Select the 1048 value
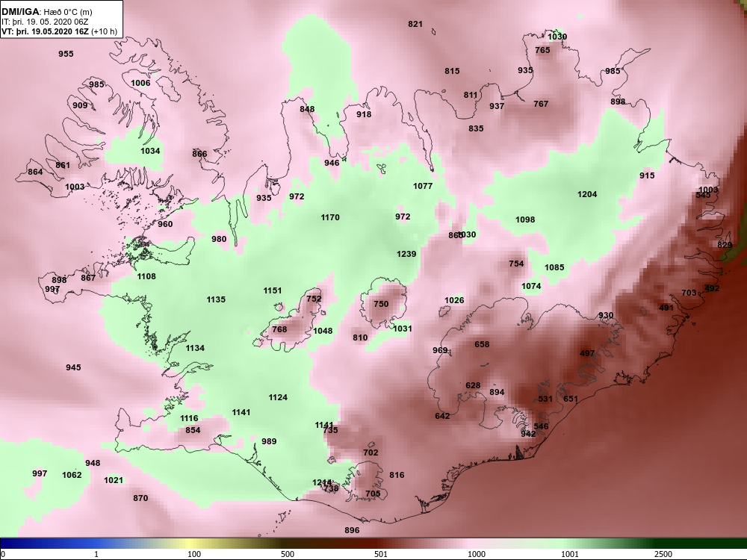747x560 pixels. pos(323,331)
